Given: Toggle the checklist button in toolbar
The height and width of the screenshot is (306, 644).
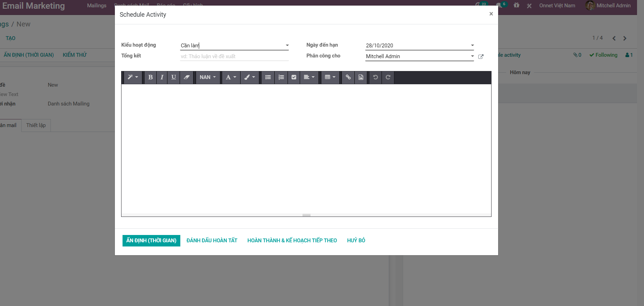Looking at the screenshot, I should pos(294,77).
